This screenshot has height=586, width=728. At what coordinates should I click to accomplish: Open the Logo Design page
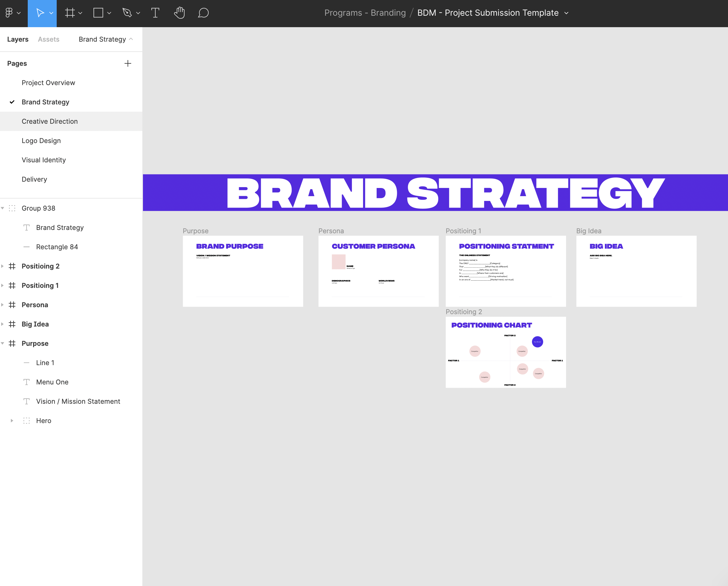click(x=41, y=141)
